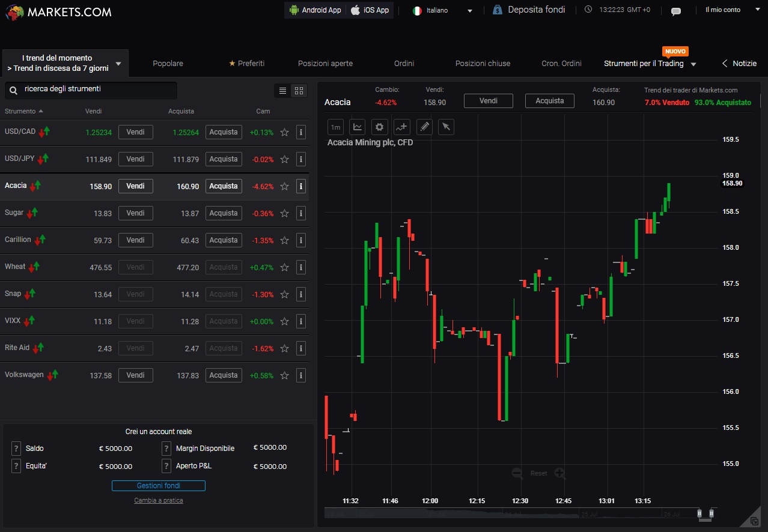Toggle favorite star for Sugar
The image size is (768, 532).
coord(285,213)
